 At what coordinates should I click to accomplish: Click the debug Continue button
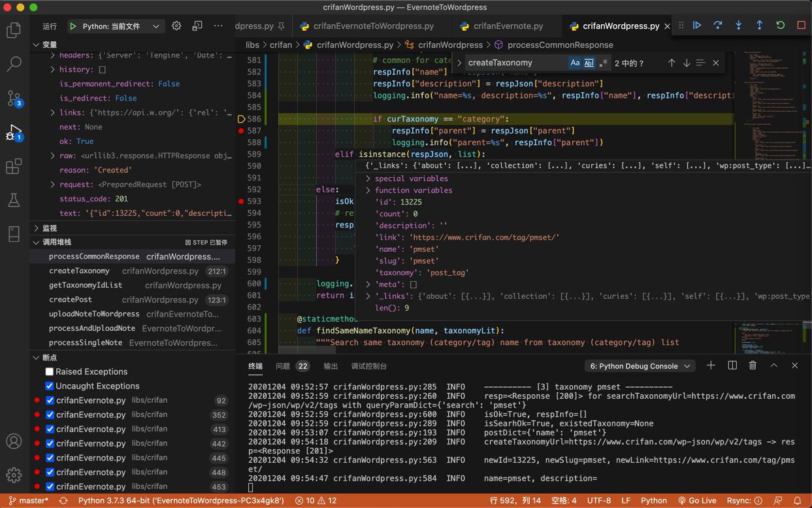[697, 25]
